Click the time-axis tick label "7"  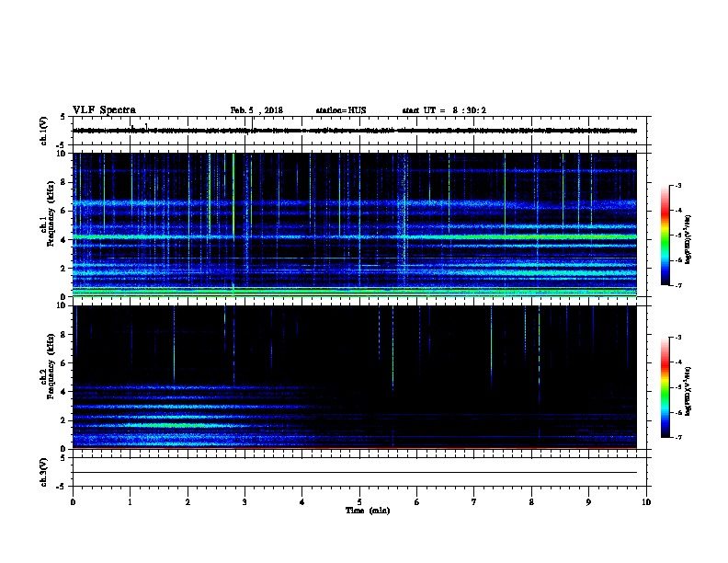pyautogui.click(x=474, y=501)
